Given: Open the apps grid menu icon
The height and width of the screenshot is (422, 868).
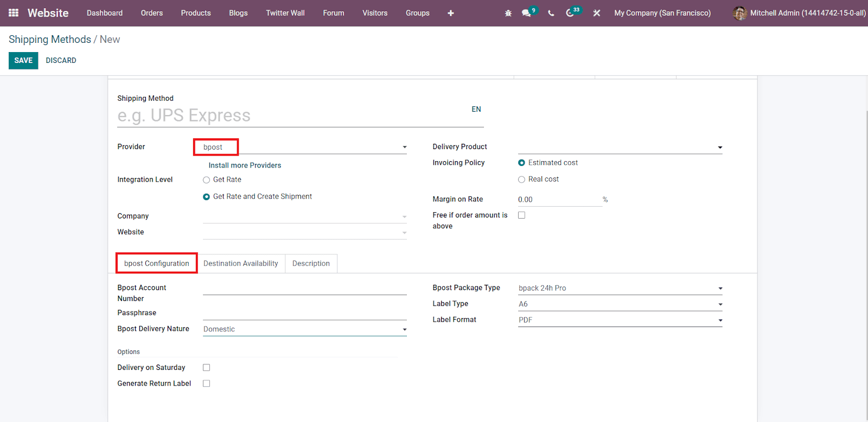Looking at the screenshot, I should click(14, 12).
